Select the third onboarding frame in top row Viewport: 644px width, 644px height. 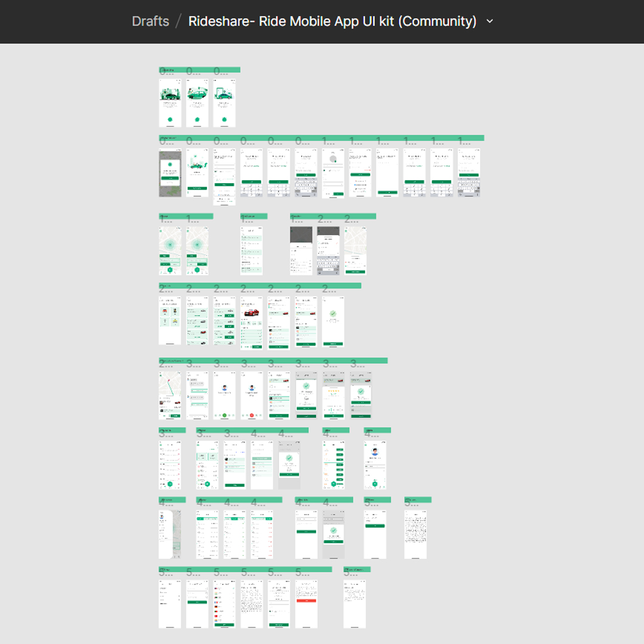[x=224, y=104]
